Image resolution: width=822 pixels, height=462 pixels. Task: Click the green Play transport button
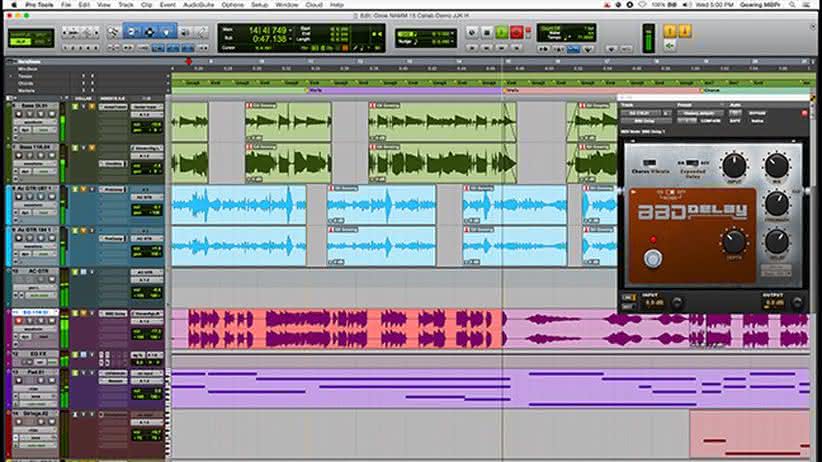[x=502, y=33]
